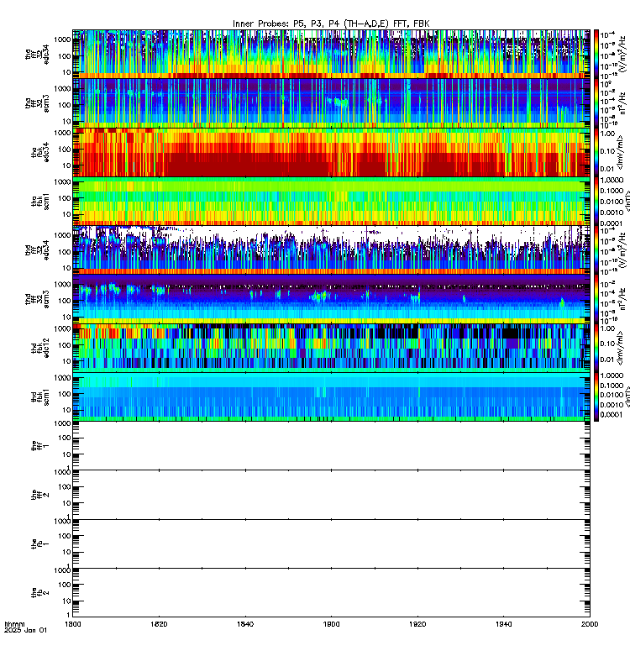Click the color bar for tha edc34 FFT panel
Screen dimensions: 630x672
click(596, 55)
